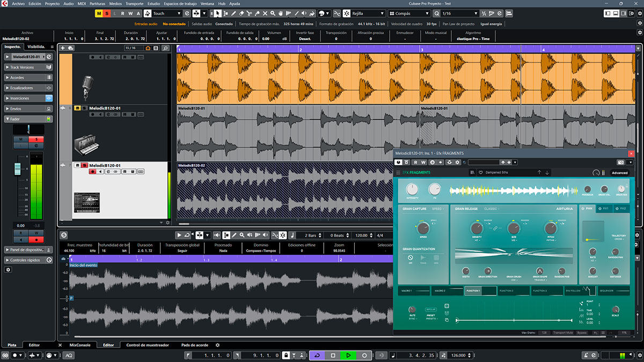Select the Eraser tool in the toolbar
The width and height of the screenshot is (644, 362).
coord(241,13)
